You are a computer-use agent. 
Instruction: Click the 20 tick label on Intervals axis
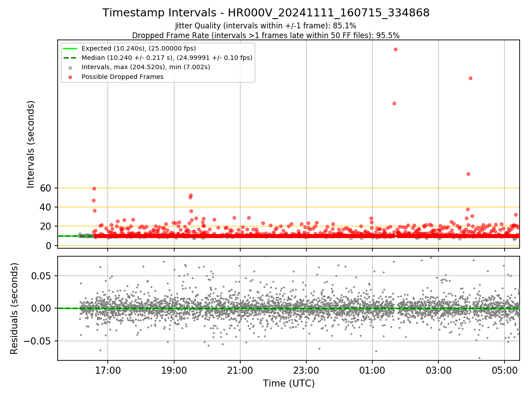pyautogui.click(x=46, y=227)
